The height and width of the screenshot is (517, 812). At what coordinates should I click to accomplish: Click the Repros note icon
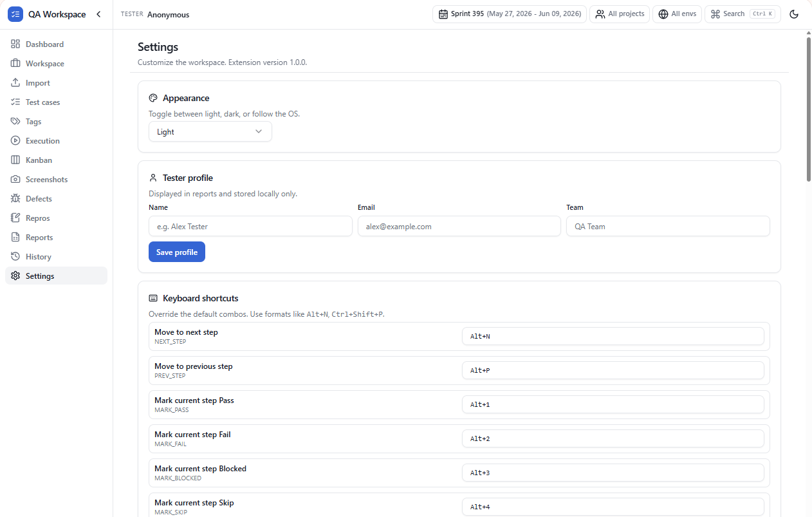[15, 218]
